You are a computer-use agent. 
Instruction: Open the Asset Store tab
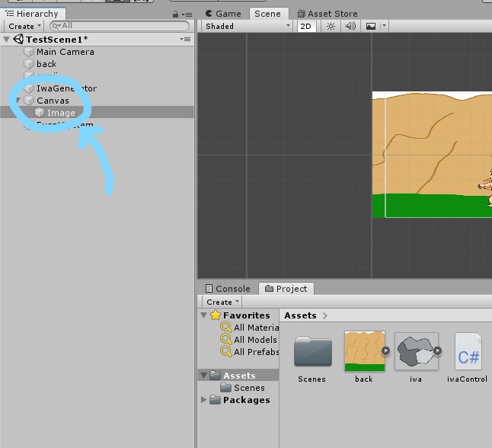tap(327, 14)
